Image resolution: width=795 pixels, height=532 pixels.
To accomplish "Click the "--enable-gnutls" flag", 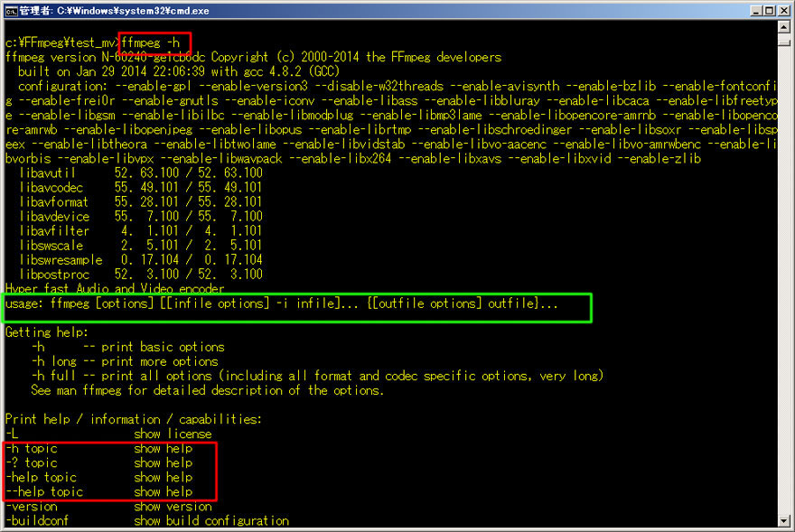I will pyautogui.click(x=170, y=101).
